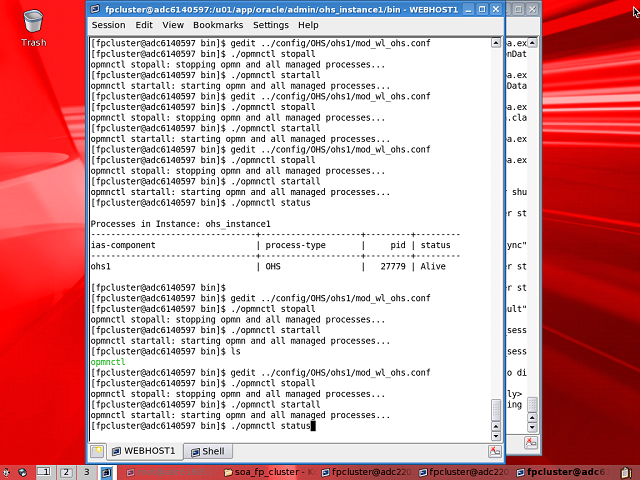Switch to the WEBHOST1 session tab

(x=144, y=451)
